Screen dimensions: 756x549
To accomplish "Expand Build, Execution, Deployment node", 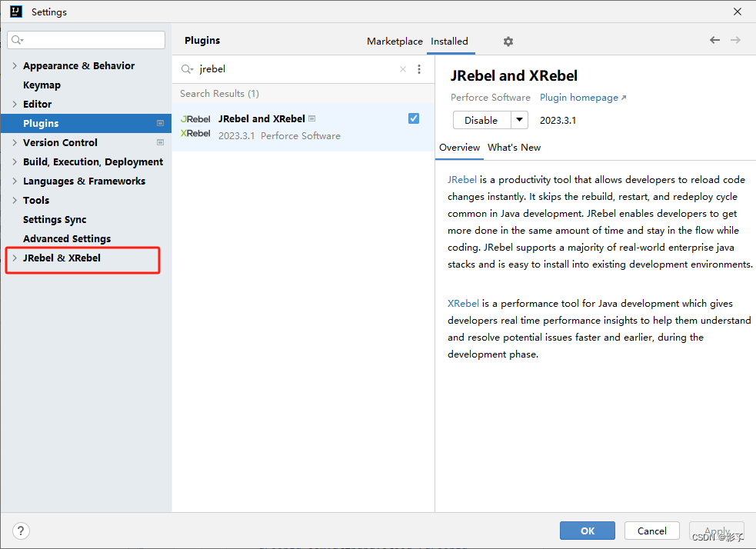I will 15,162.
